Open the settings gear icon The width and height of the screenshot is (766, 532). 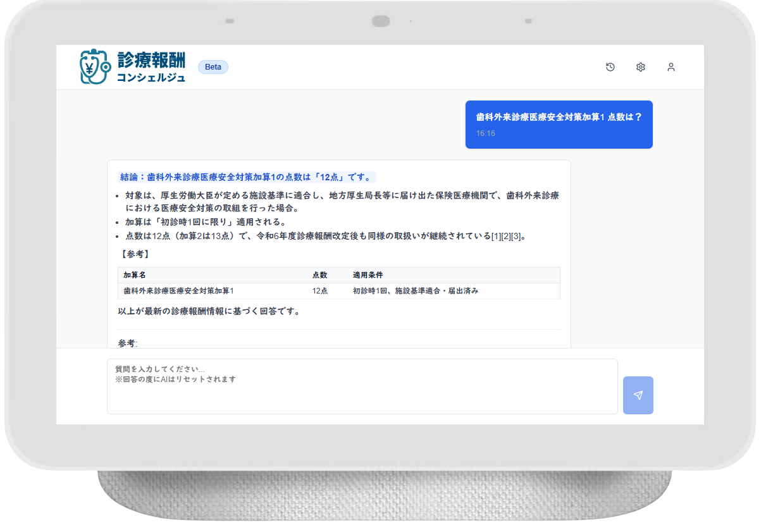pyautogui.click(x=640, y=67)
